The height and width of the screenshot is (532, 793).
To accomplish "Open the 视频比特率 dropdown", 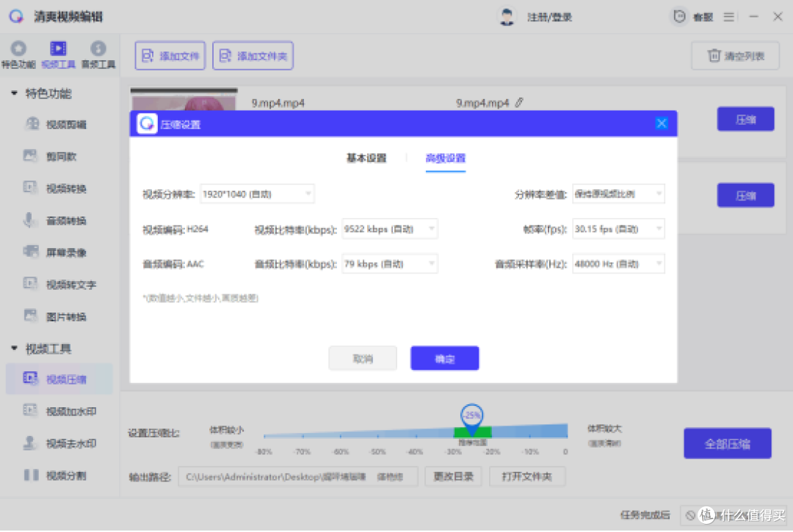I will pos(390,229).
